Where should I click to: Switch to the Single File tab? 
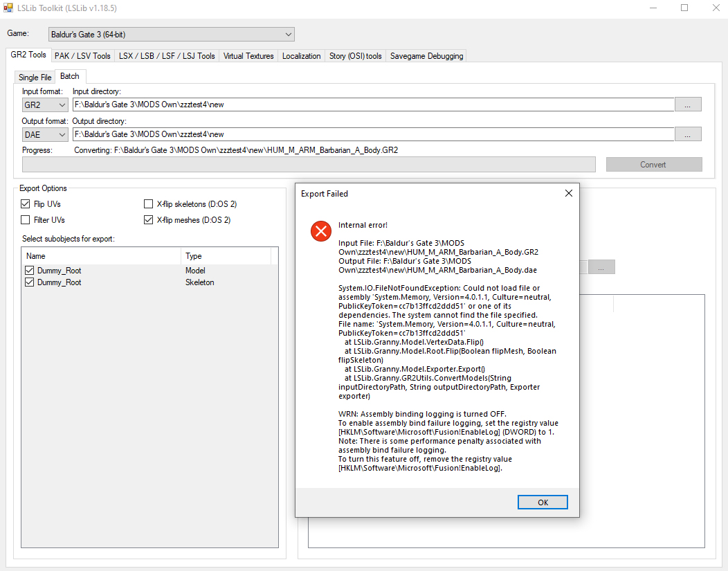click(x=34, y=77)
